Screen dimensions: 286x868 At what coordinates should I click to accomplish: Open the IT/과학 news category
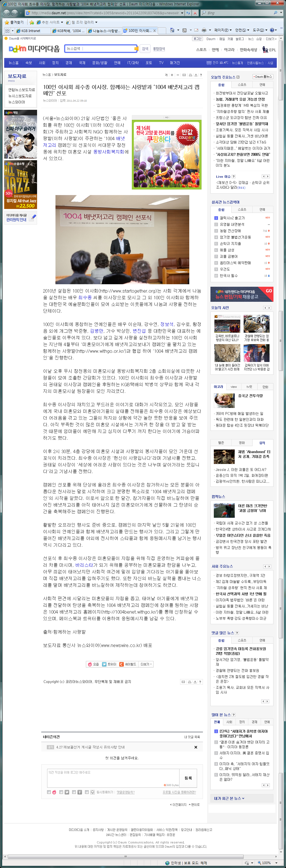click(133, 63)
